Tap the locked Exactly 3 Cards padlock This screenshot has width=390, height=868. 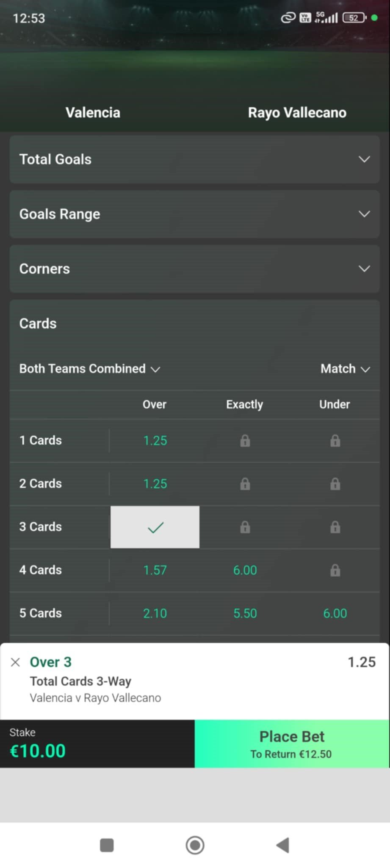[x=245, y=527]
